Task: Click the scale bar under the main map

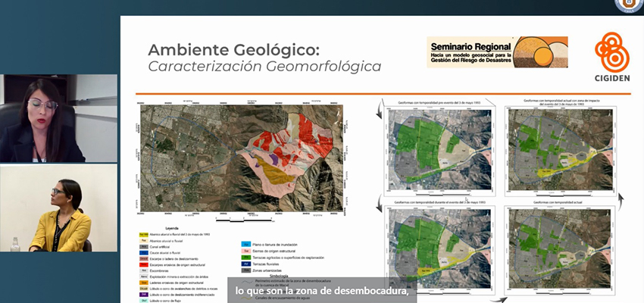Action: point(245,220)
